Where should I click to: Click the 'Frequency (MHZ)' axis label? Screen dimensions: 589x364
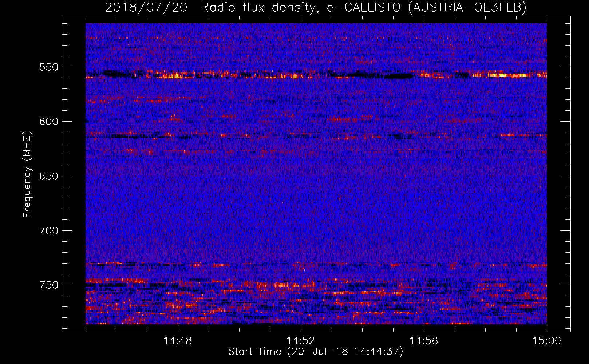pyautogui.click(x=27, y=174)
